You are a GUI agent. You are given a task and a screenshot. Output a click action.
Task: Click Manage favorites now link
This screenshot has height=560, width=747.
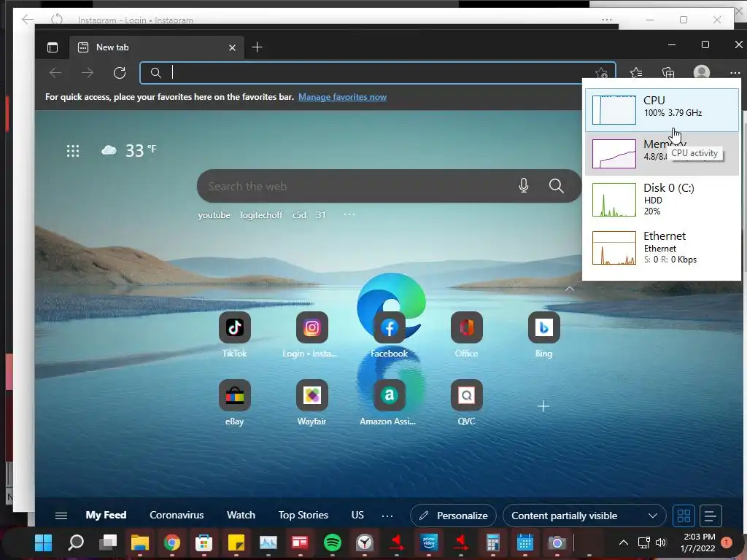[342, 97]
